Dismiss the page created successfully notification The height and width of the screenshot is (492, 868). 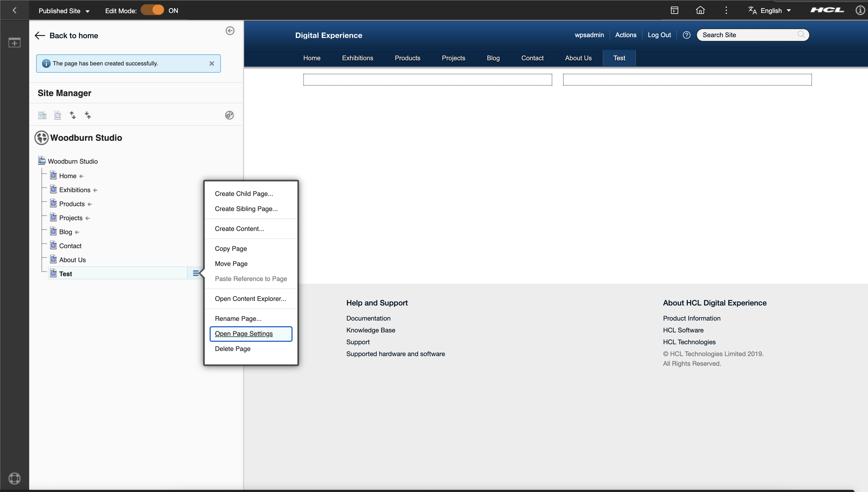click(212, 63)
